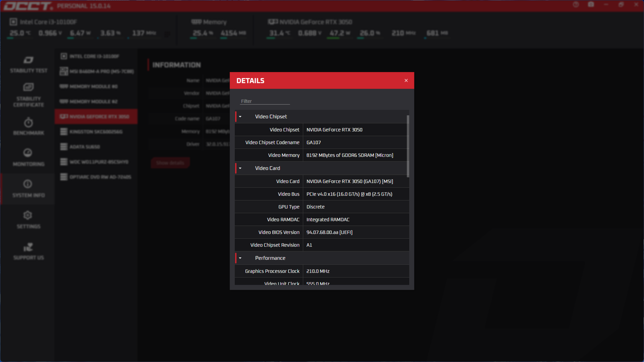The width and height of the screenshot is (644, 362).
Task: Select Memory Module #2 entry
Action: point(96,102)
